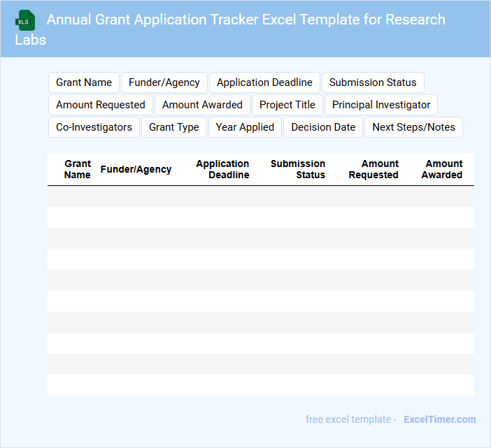491x448 pixels.
Task: Click the Application Deadline column header
Action: tap(222, 169)
